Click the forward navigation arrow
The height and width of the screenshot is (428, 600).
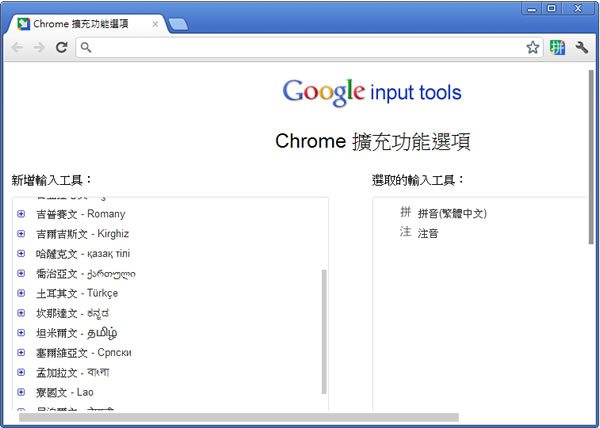39,47
